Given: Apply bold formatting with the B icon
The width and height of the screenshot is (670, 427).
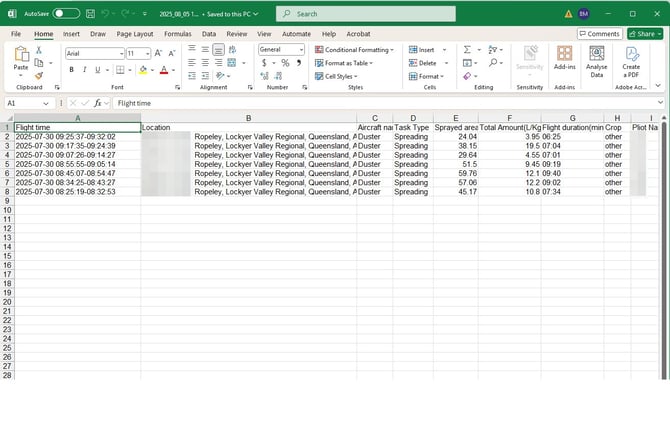Looking at the screenshot, I should (x=71, y=70).
